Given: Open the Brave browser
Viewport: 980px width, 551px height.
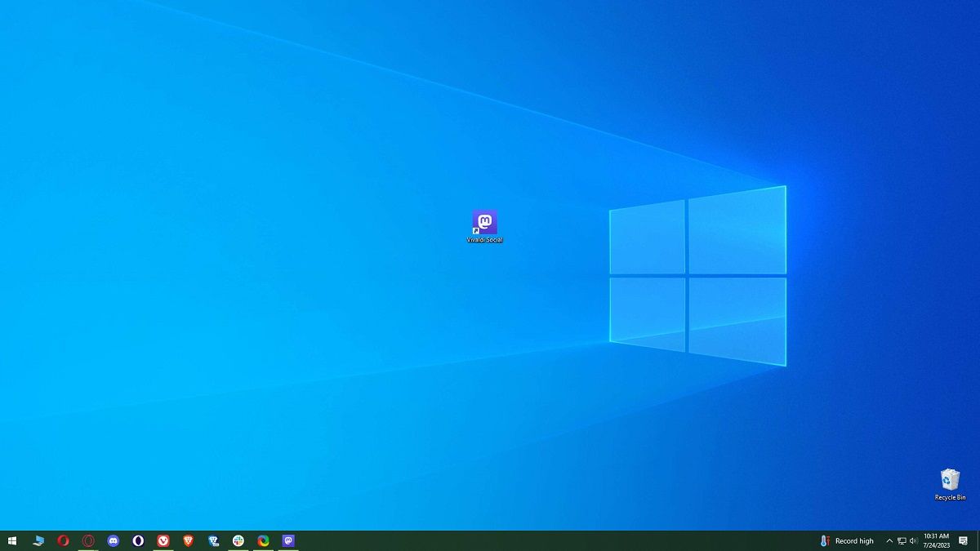Looking at the screenshot, I should tap(187, 540).
